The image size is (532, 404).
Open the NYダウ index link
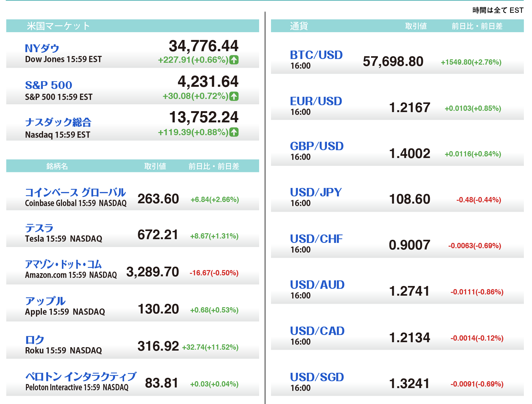[x=42, y=48]
